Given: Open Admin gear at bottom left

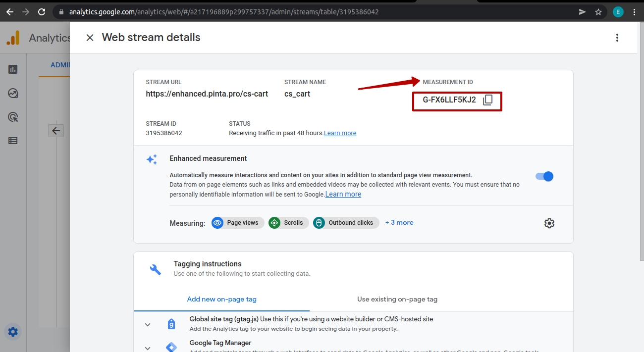Looking at the screenshot, I should [x=13, y=332].
